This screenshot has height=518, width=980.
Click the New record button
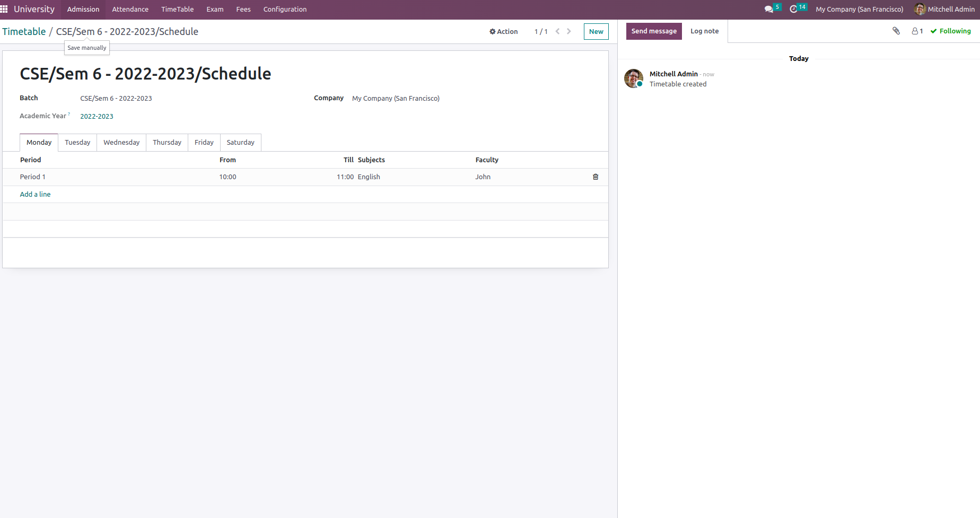[x=596, y=32]
